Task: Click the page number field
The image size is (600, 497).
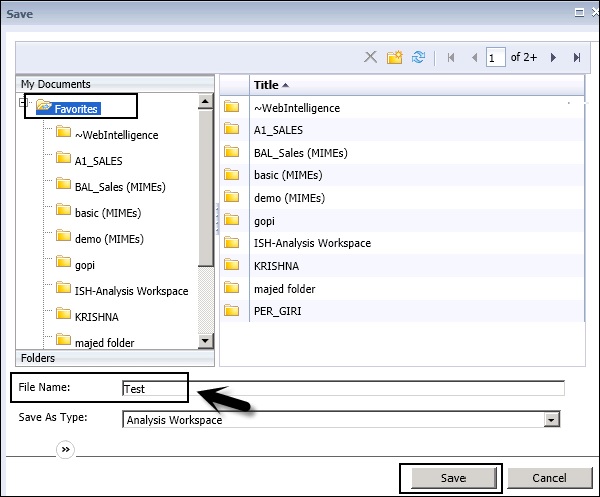Action: (496, 58)
